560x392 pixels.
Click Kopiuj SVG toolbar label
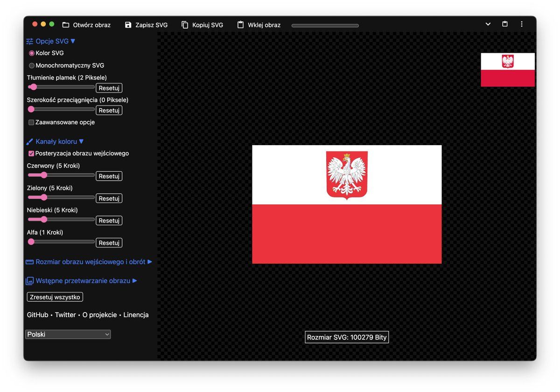pyautogui.click(x=208, y=25)
